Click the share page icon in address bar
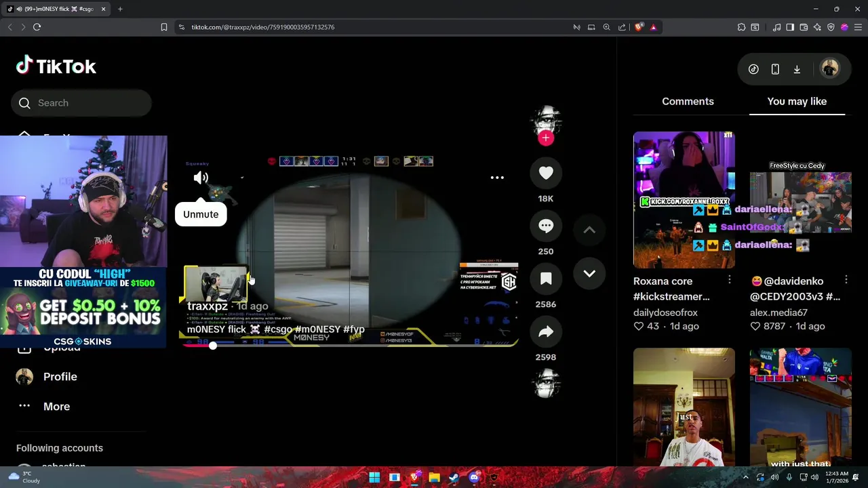The image size is (868, 488). click(622, 27)
